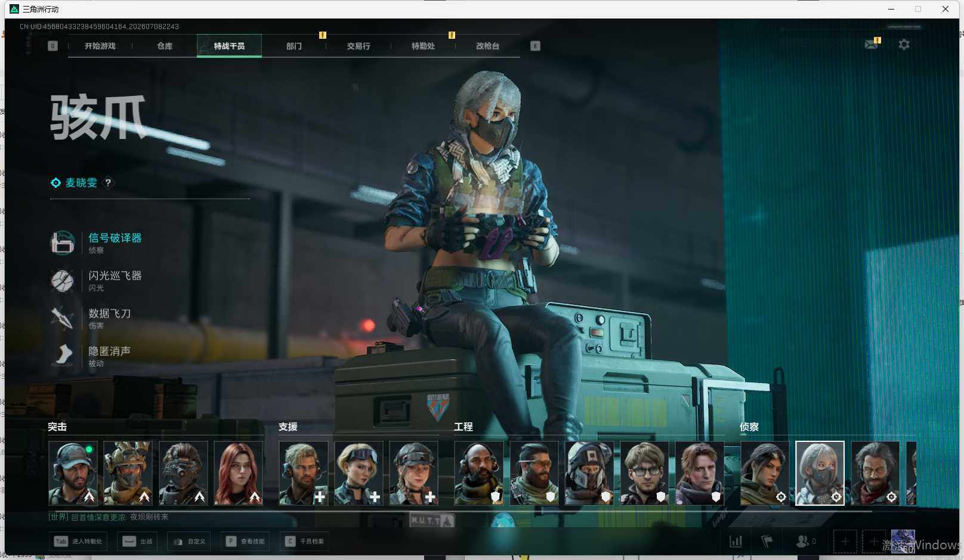Click the E next-tab key icon

535,46
